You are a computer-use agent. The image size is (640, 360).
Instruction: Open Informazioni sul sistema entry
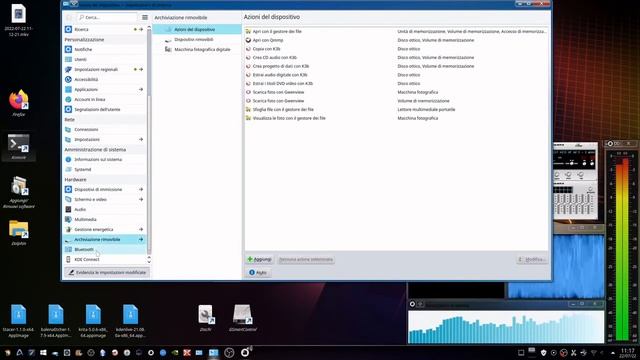(x=104, y=159)
